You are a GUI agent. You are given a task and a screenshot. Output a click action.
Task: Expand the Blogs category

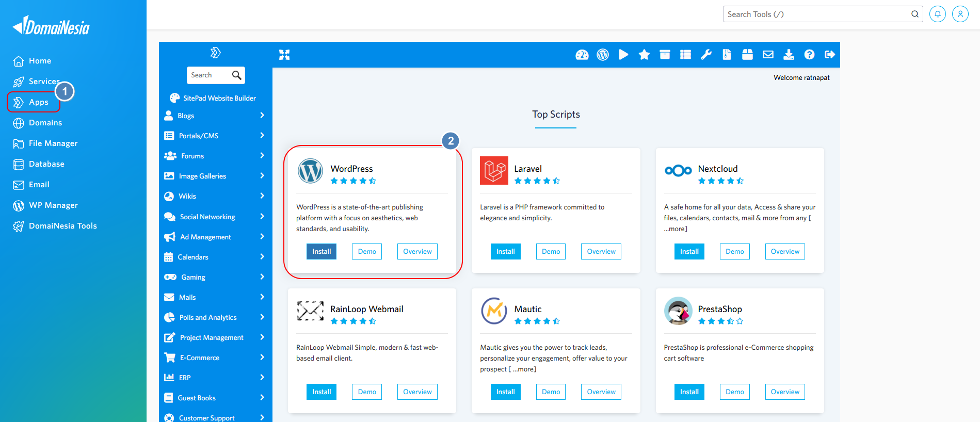coord(216,116)
